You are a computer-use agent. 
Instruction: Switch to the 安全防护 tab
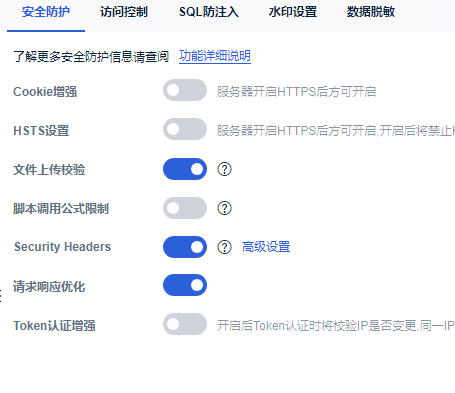46,12
